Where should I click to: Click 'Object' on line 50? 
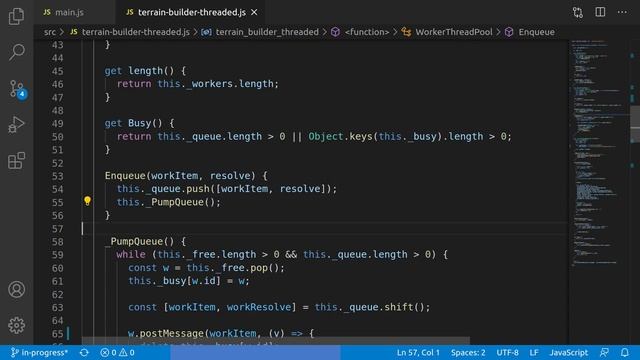pos(326,136)
